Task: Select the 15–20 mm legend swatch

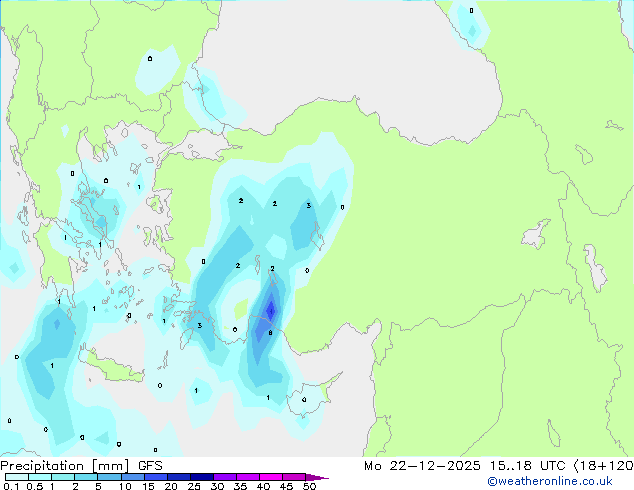Action: tap(156, 477)
